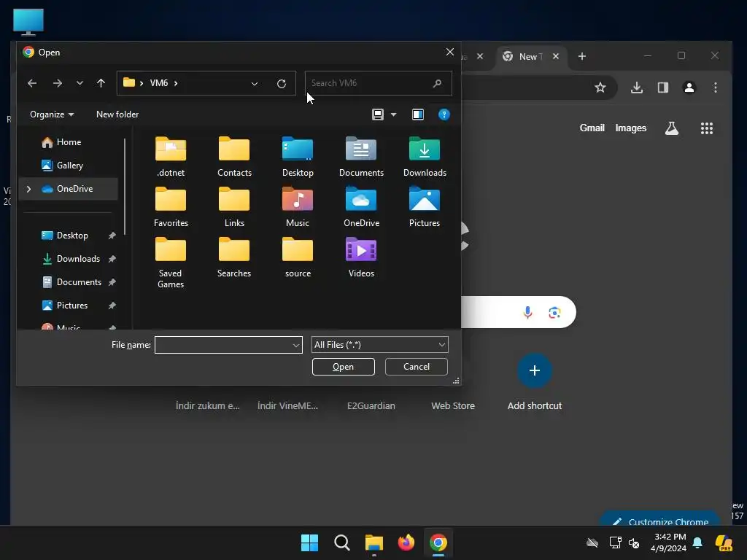Click the Customize Chrome button
The height and width of the screenshot is (560, 747).
pos(659,520)
